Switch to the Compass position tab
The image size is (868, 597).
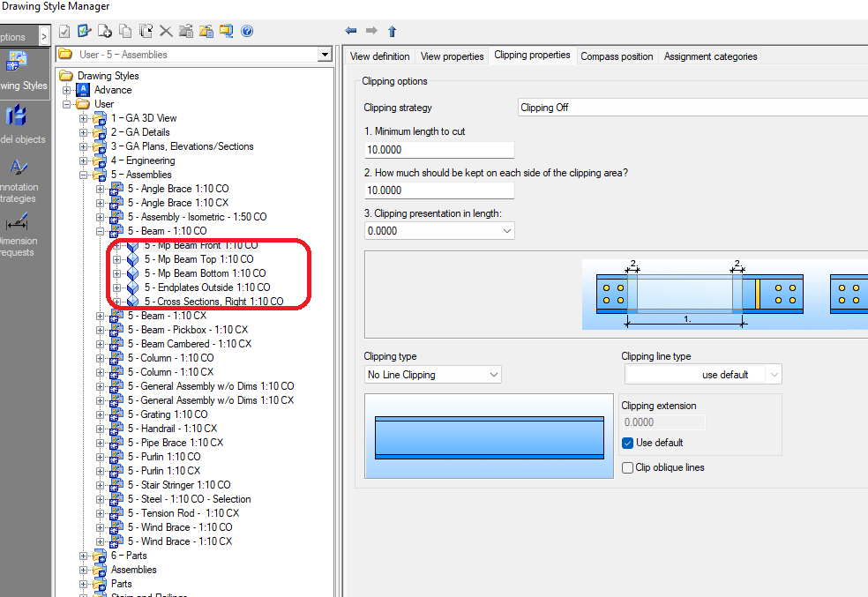click(x=617, y=55)
